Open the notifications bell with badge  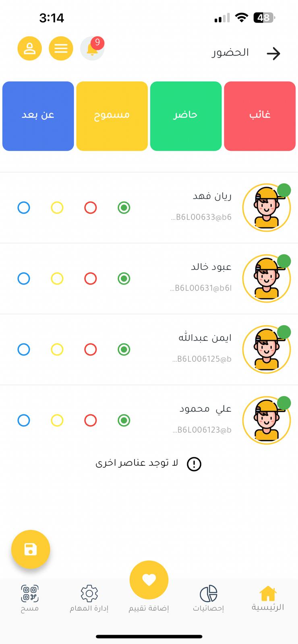[x=92, y=49]
